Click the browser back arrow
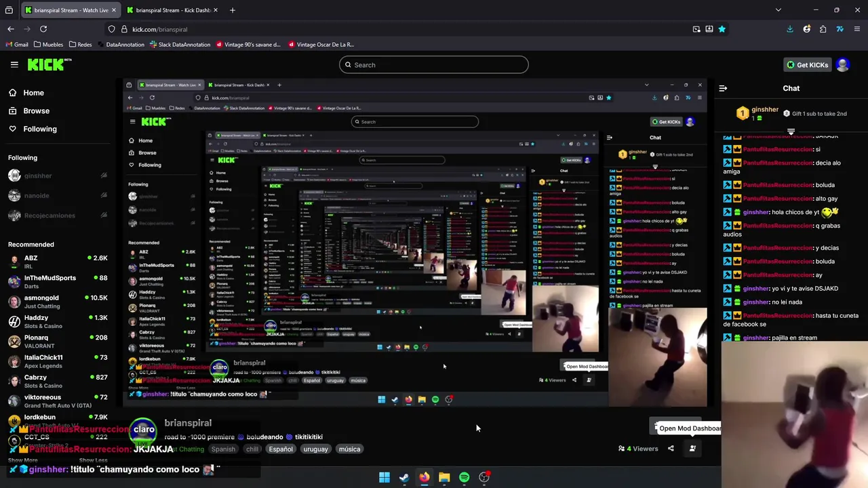Screen dimensions: 868x488 (x=11, y=29)
